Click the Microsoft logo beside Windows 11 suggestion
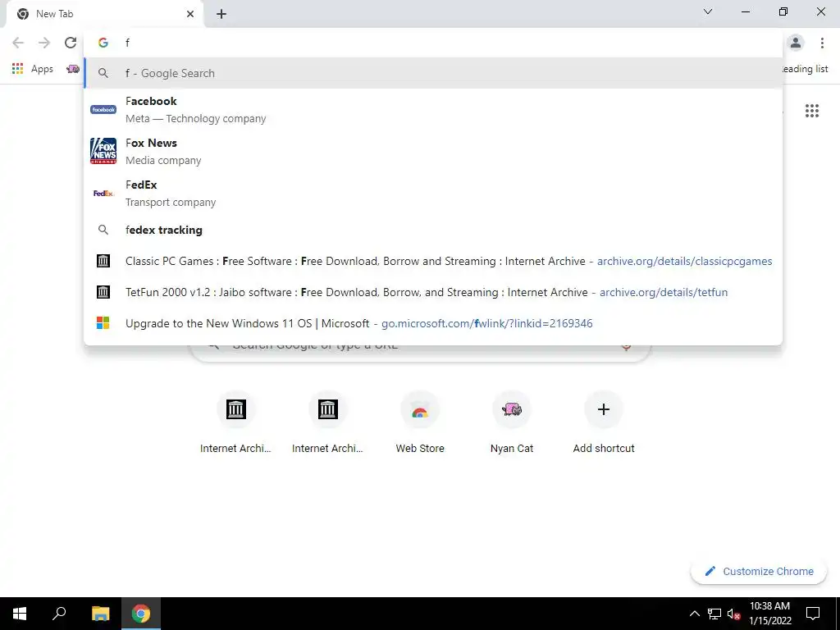This screenshot has width=840, height=630. 103,323
